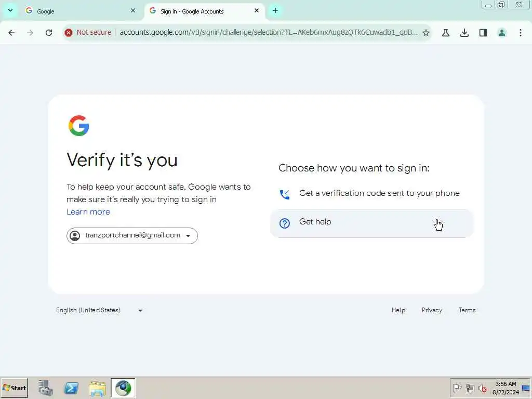Open Chrome three-dot menu
This screenshot has height=399, width=532.
click(521, 33)
